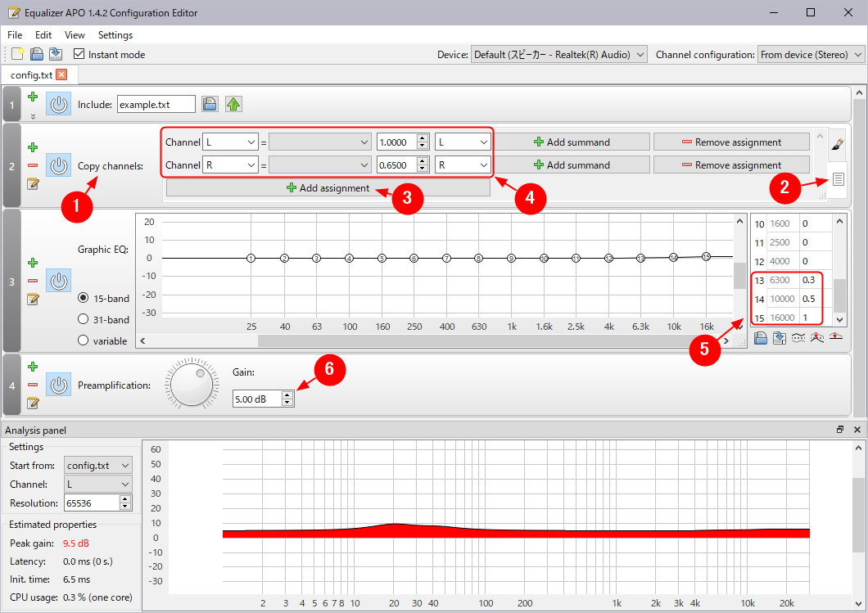Viewport: 868px width, 613px height.
Task: Click the edit notepad icon in Copy channels row
Action: pos(33,183)
